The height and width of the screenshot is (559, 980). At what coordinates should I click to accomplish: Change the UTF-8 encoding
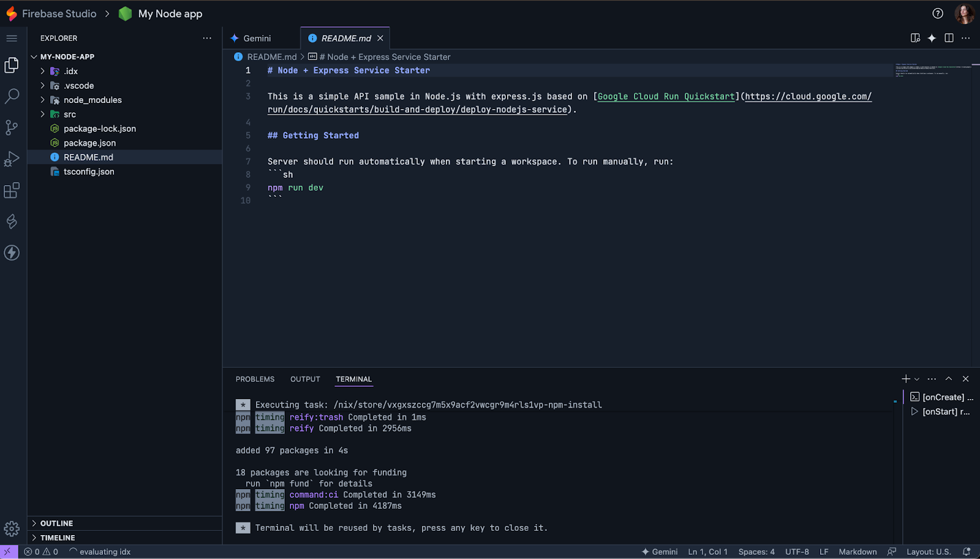(x=797, y=552)
